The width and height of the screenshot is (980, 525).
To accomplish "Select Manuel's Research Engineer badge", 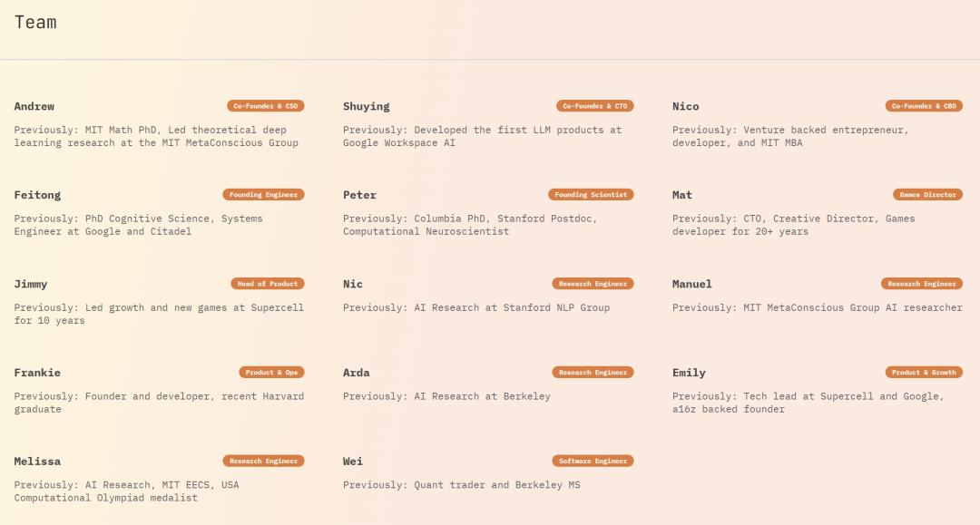I will [922, 284].
